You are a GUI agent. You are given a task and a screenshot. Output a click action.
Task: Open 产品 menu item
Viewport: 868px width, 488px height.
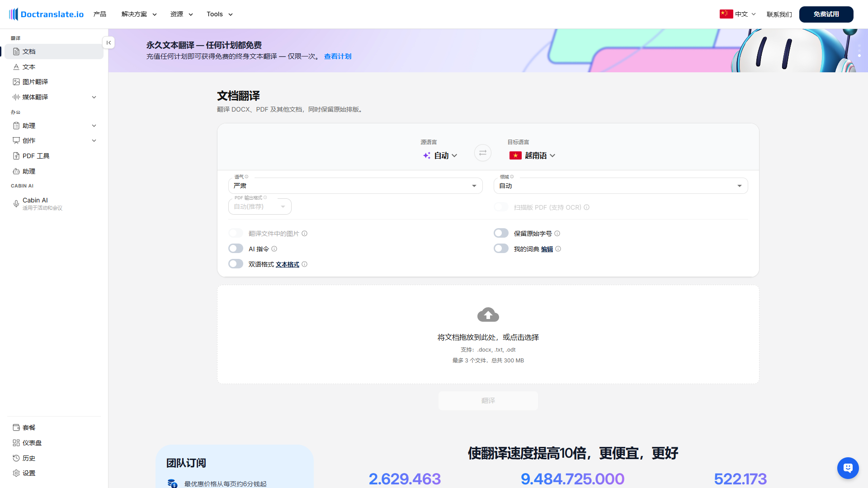click(99, 14)
